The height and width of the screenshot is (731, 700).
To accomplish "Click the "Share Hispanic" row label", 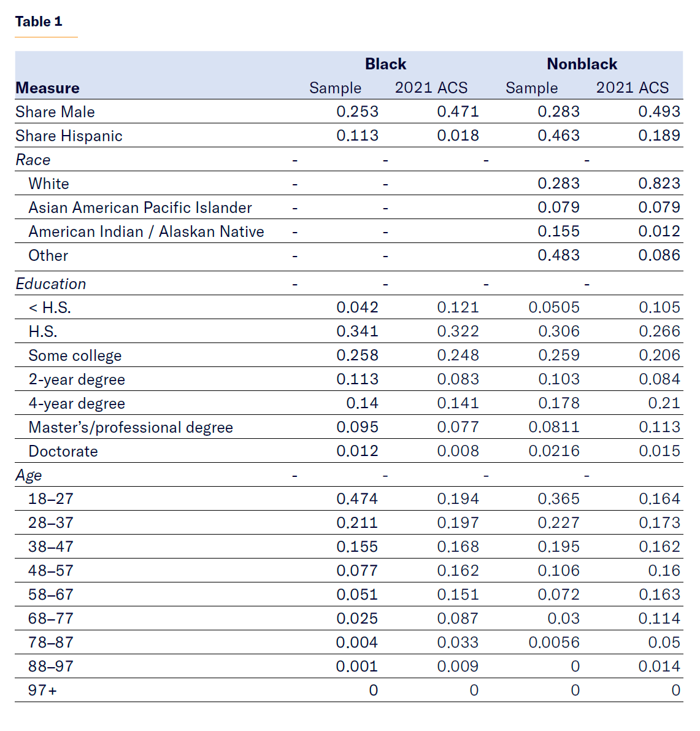I will pos(69,136).
